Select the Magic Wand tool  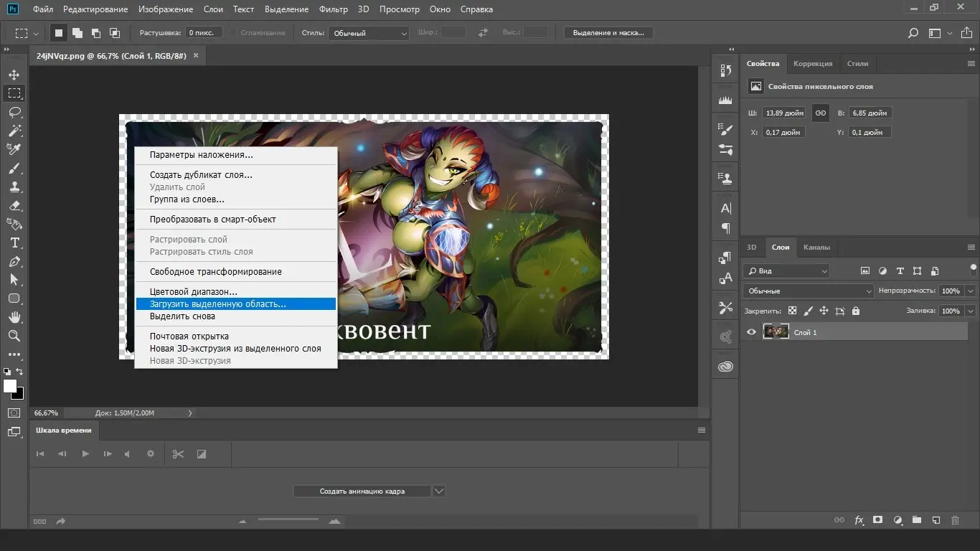point(14,131)
